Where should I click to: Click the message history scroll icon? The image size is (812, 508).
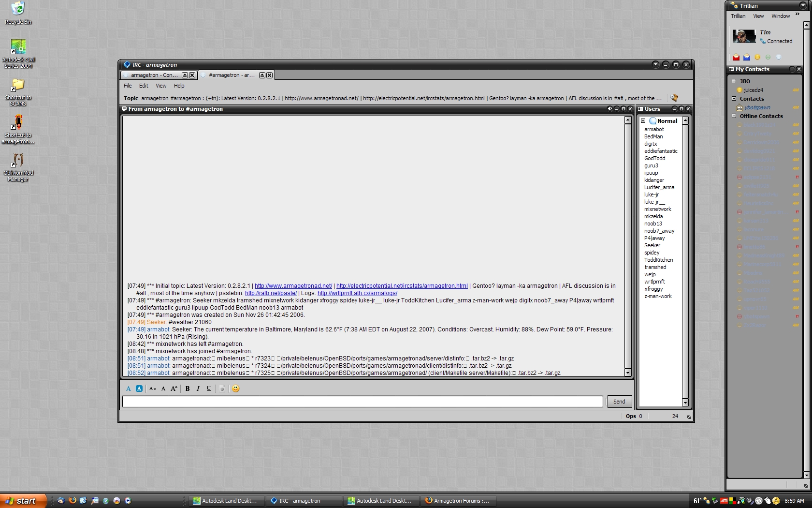pos(674,98)
